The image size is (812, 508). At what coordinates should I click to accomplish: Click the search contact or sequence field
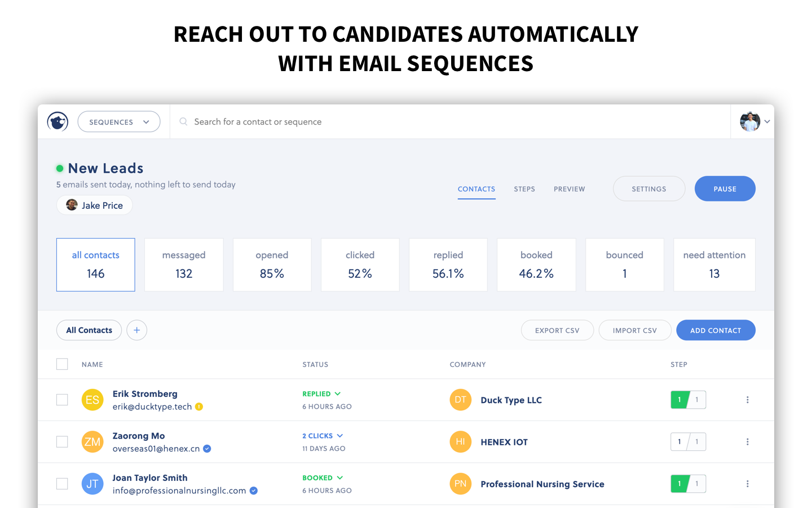point(450,122)
